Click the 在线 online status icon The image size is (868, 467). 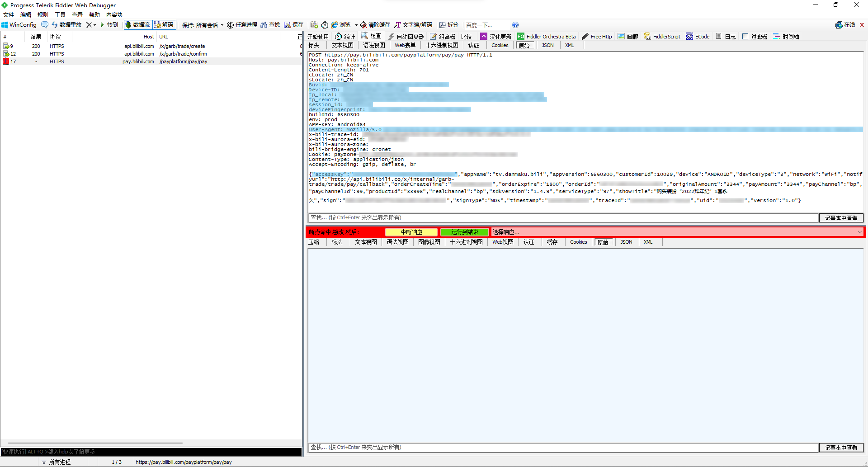[845, 25]
